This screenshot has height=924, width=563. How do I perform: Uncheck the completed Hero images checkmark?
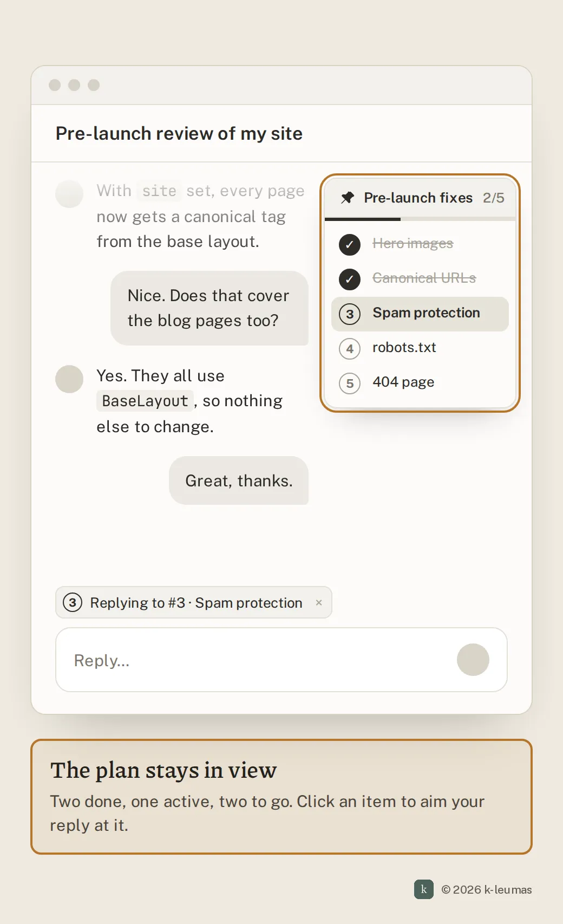tap(350, 244)
